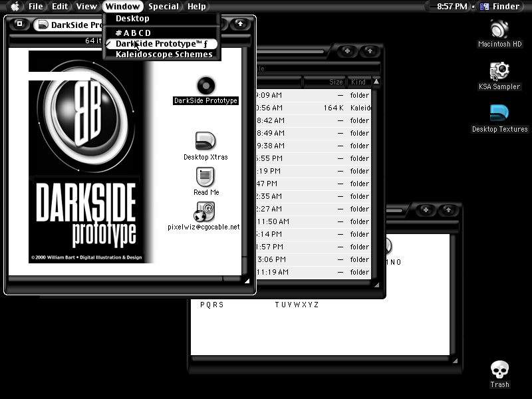Click the DarkSide window title folder icon
This screenshot has height=399, width=532.
pos(43,25)
